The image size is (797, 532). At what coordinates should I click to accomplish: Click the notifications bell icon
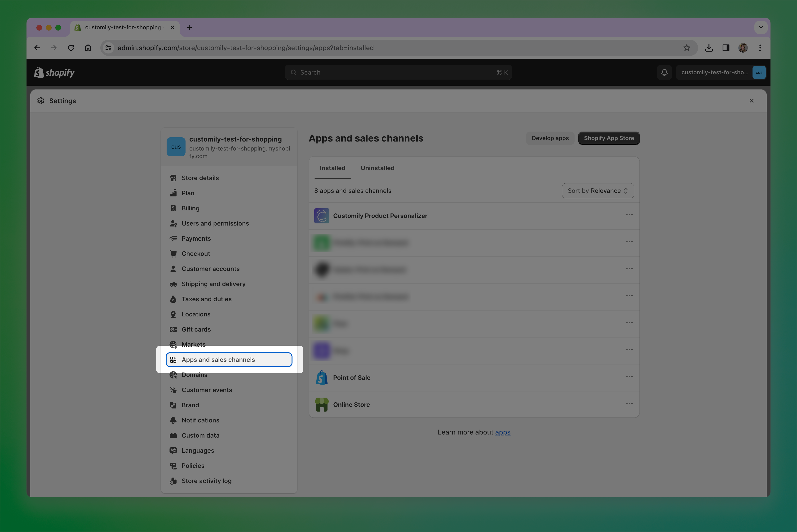pos(664,72)
